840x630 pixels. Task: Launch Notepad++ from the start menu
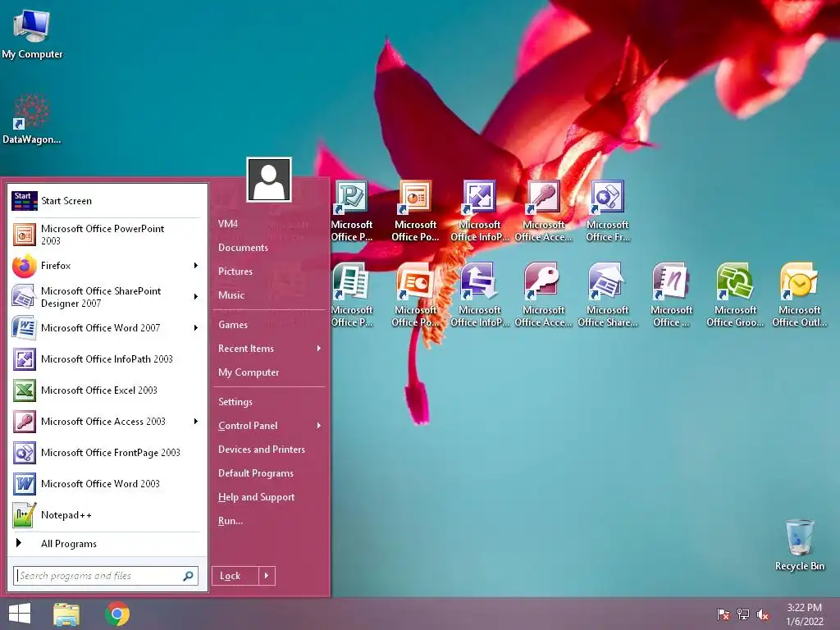click(107, 515)
